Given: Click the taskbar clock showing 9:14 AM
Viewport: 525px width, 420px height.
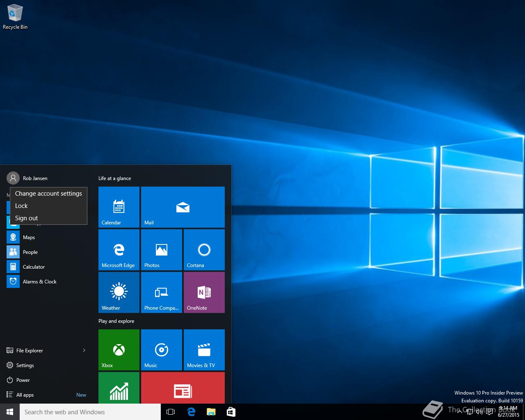Looking at the screenshot, I should tap(509, 412).
